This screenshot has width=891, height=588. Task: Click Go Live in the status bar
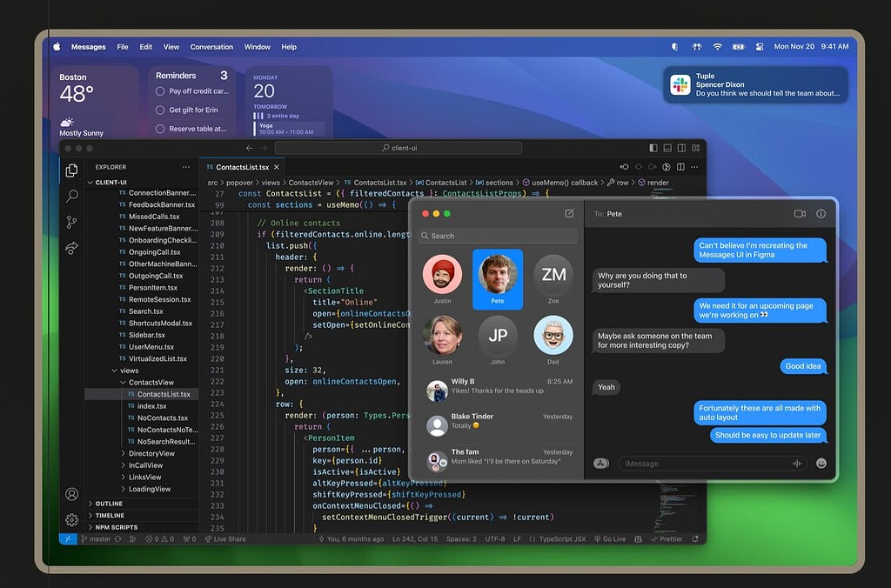click(x=612, y=538)
